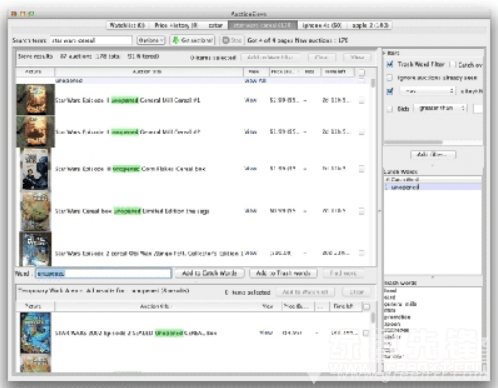Toggle Ignore auctions already seen checkbox
This screenshot has height=388, width=498.
pyautogui.click(x=389, y=78)
